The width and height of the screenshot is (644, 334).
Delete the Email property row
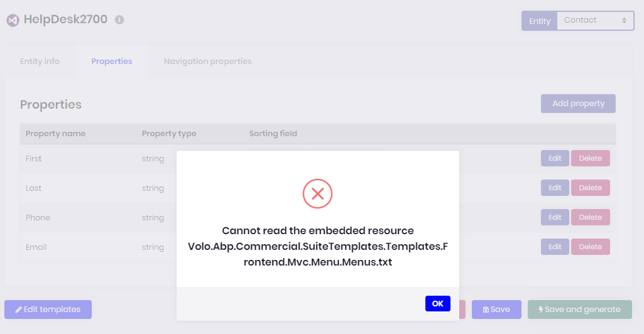tap(590, 247)
